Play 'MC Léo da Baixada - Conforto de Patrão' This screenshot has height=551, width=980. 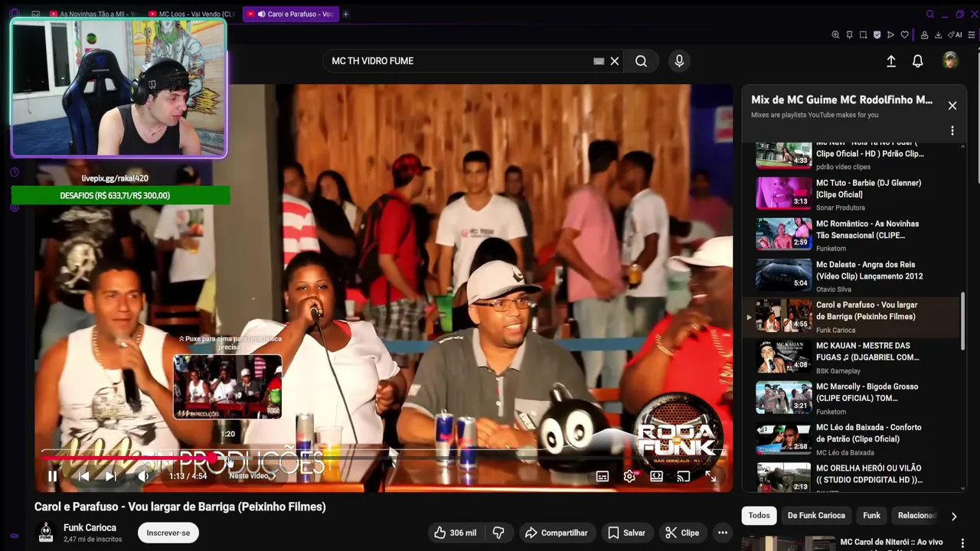[x=850, y=439]
